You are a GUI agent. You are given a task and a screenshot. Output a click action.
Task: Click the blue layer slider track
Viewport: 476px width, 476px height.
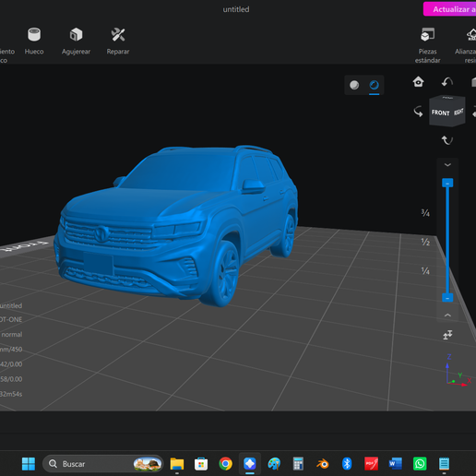pyautogui.click(x=447, y=240)
